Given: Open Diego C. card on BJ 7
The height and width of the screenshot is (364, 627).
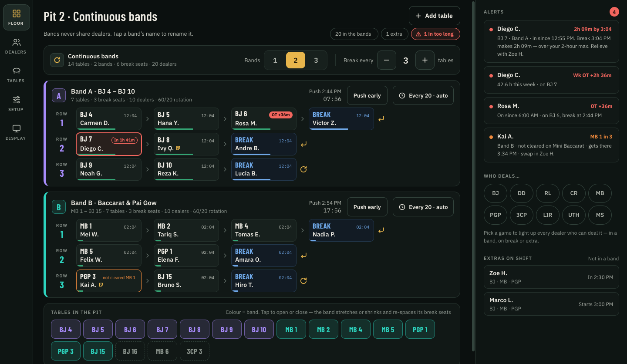Looking at the screenshot, I should (x=109, y=144).
